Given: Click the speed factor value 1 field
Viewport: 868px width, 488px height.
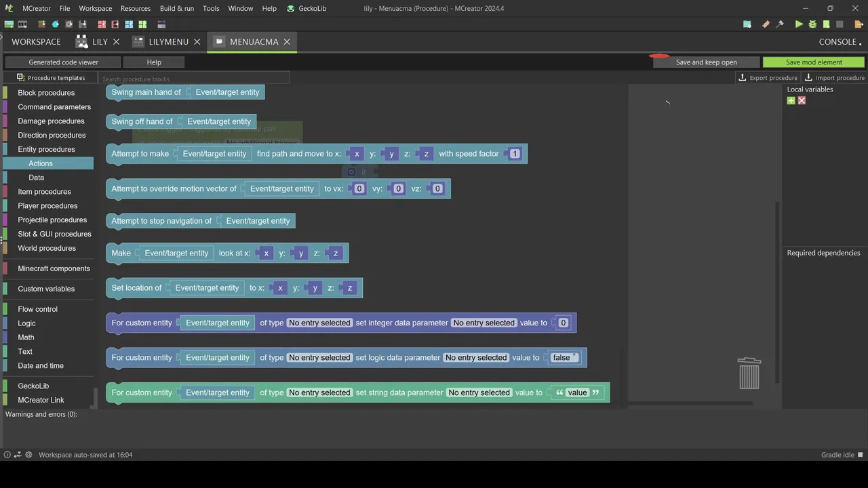Looking at the screenshot, I should [x=515, y=154].
